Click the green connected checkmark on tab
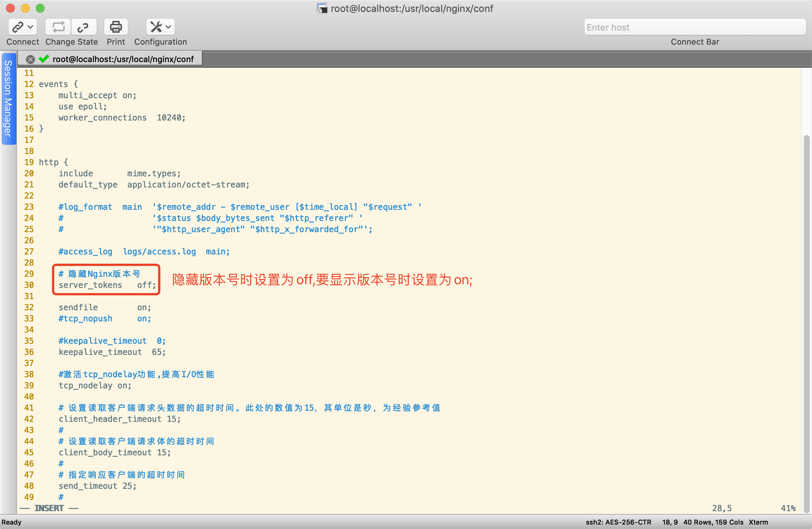Screen dimensions: 812x529 coord(44,59)
